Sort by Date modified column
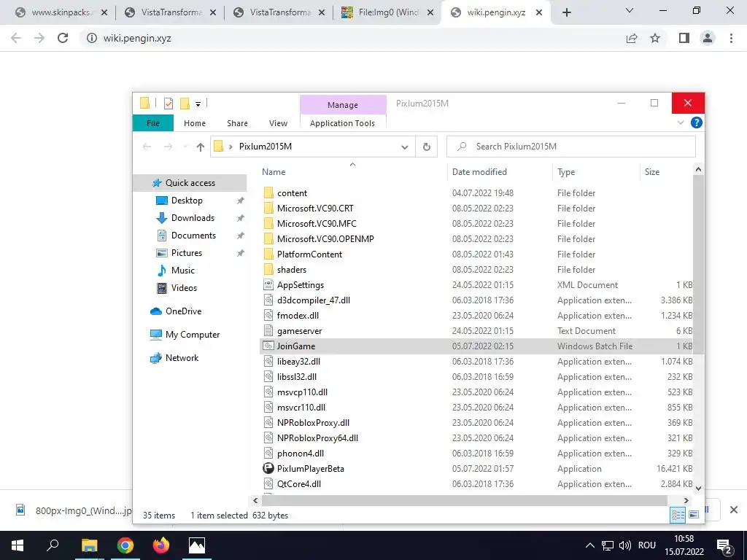This screenshot has height=560, width=747. click(479, 172)
